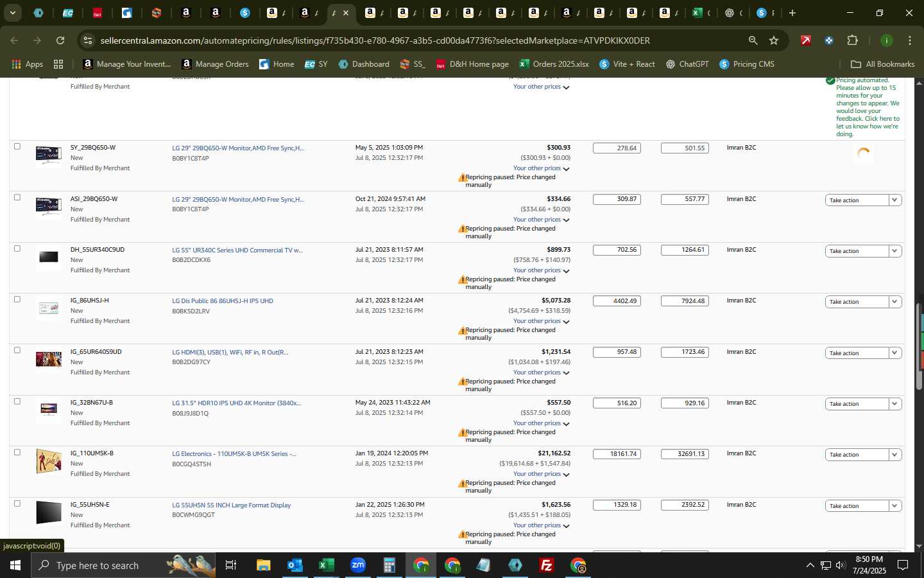Open LG 55UH5N 55 INCH display link
Image resolution: width=924 pixels, height=578 pixels.
point(232,505)
